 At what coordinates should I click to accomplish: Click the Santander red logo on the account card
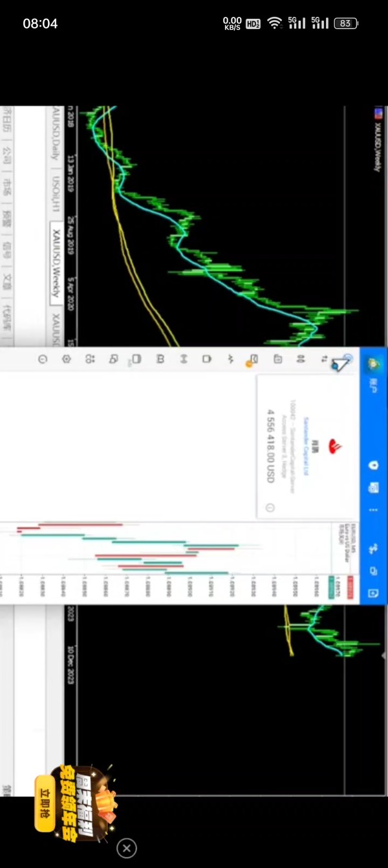(336, 445)
